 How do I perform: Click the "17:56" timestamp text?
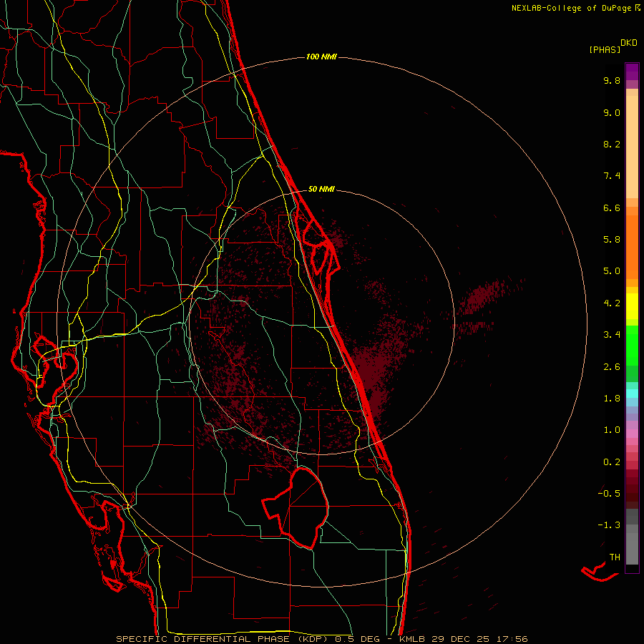[x=512, y=639]
